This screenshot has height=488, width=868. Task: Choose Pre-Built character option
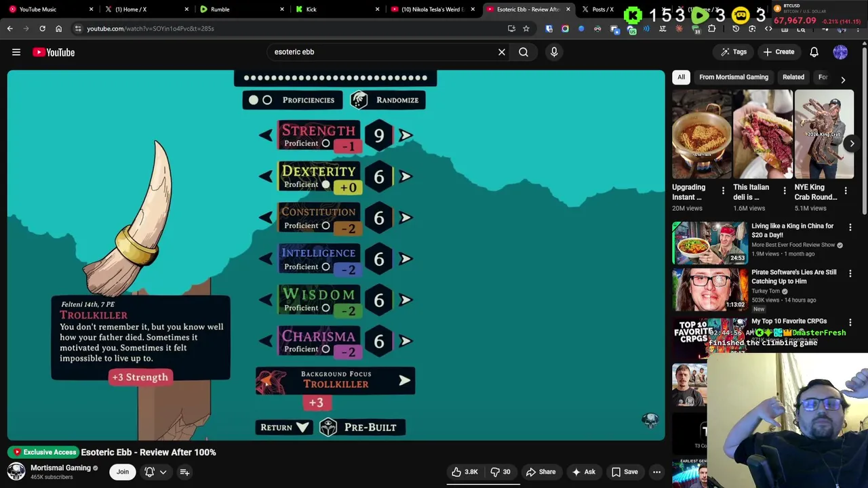pyautogui.click(x=362, y=428)
